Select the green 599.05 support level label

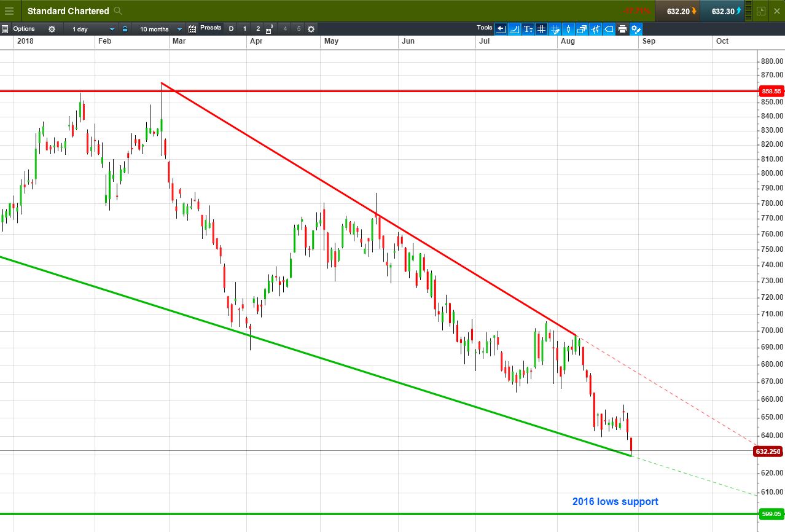pyautogui.click(x=771, y=514)
